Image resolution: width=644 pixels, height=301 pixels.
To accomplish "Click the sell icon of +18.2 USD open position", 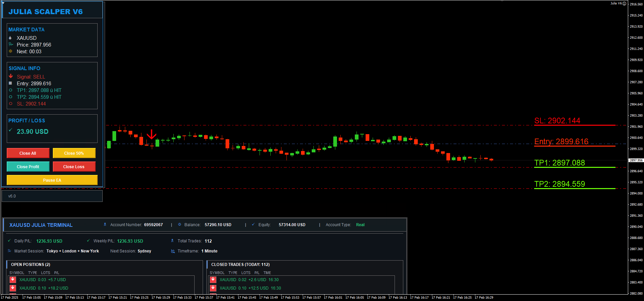I will click(x=13, y=288).
